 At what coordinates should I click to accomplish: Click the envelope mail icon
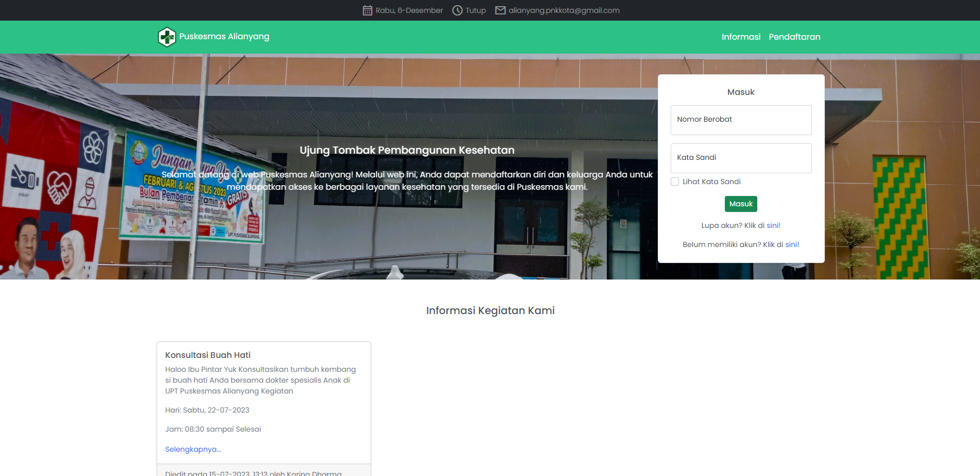click(x=500, y=10)
